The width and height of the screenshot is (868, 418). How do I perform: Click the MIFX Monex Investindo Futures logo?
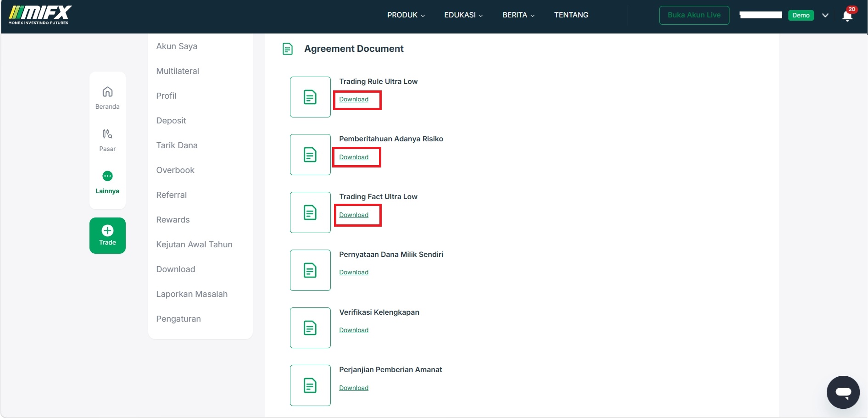point(40,15)
